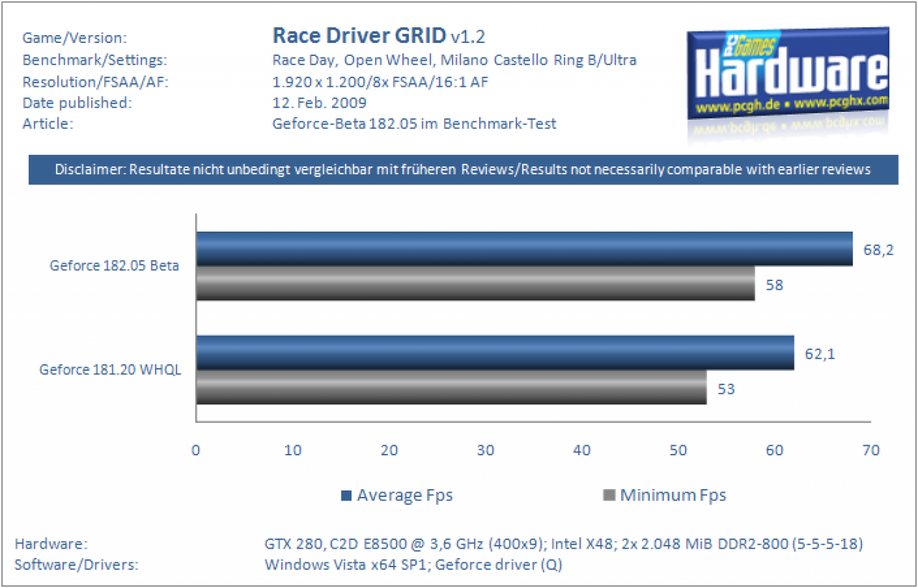Viewport: 918px width, 588px height.
Task: Click the x-axis tick label "40"
Action: pyautogui.click(x=582, y=450)
